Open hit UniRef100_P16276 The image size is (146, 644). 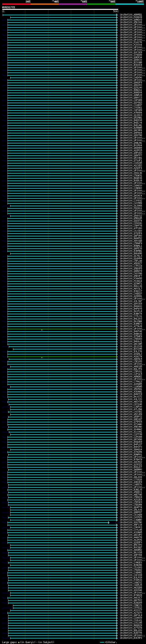(131, 42)
